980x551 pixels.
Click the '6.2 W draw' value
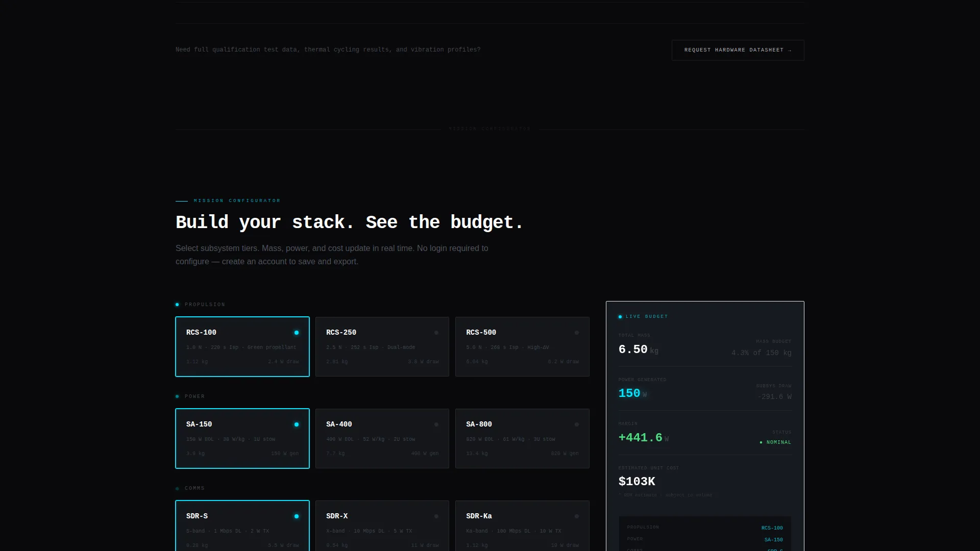563,362
